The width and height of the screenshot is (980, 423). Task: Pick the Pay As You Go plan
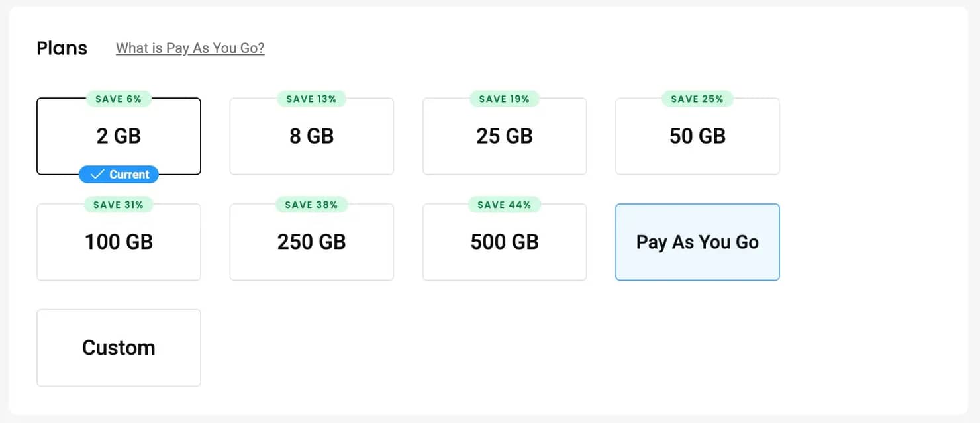tap(697, 242)
